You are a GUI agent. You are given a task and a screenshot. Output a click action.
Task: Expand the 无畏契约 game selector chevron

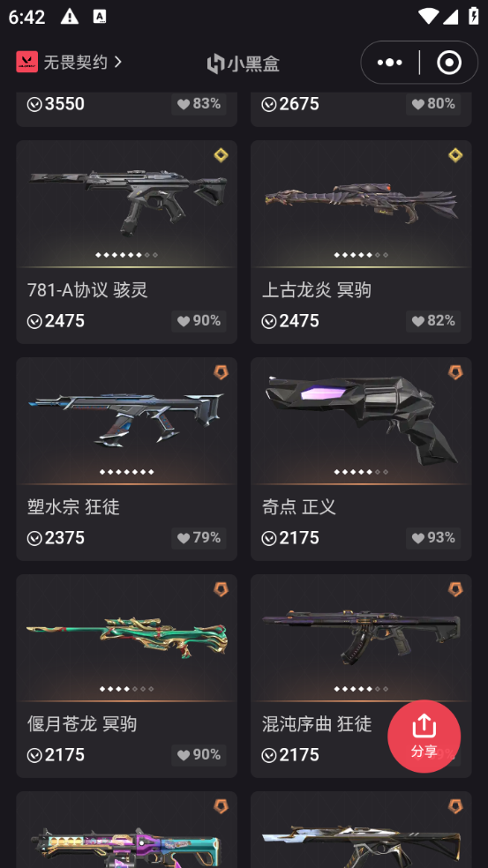[x=118, y=62]
